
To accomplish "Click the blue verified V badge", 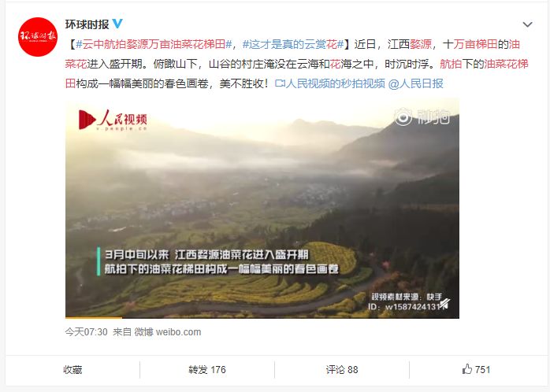I will click(117, 24).
